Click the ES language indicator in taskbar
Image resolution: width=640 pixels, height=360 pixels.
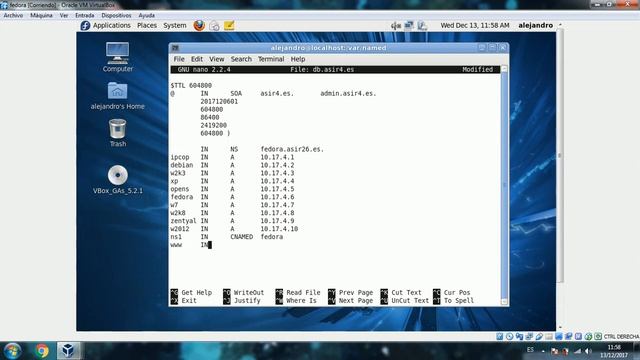click(x=530, y=350)
